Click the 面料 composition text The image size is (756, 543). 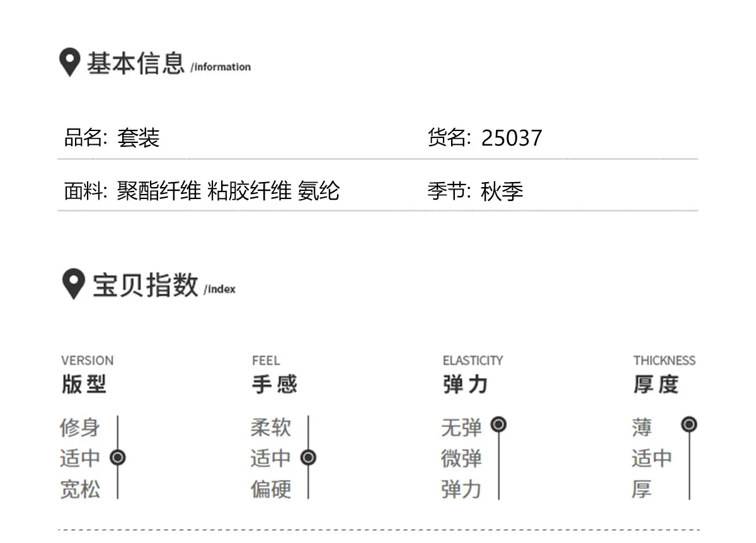[229, 191]
